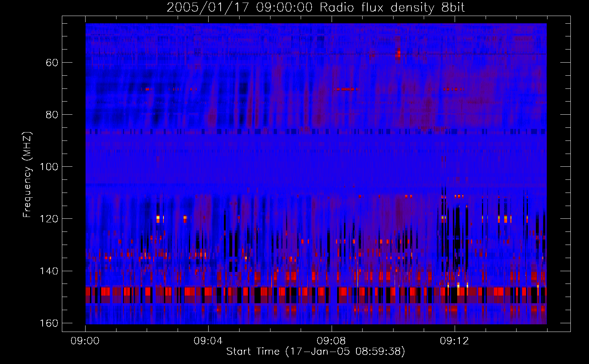Click the 09:04 time axis label
The width and height of the screenshot is (589, 364).
pos(208,341)
